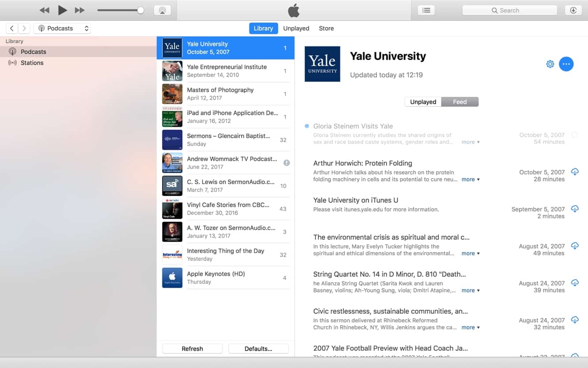Select Civic restlessness episode title
This screenshot has height=368, width=588.
coord(390,311)
